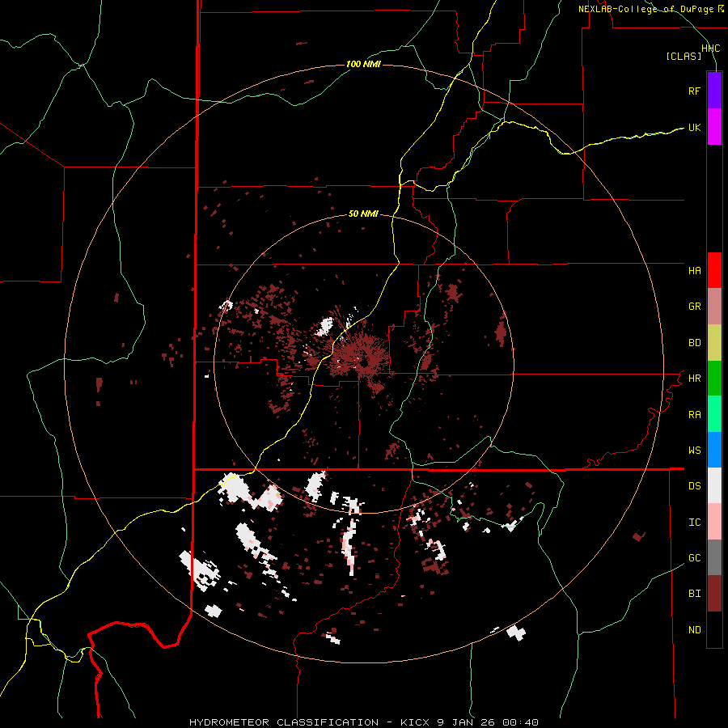Click the HA legend label
The height and width of the screenshot is (728, 728).
click(694, 271)
